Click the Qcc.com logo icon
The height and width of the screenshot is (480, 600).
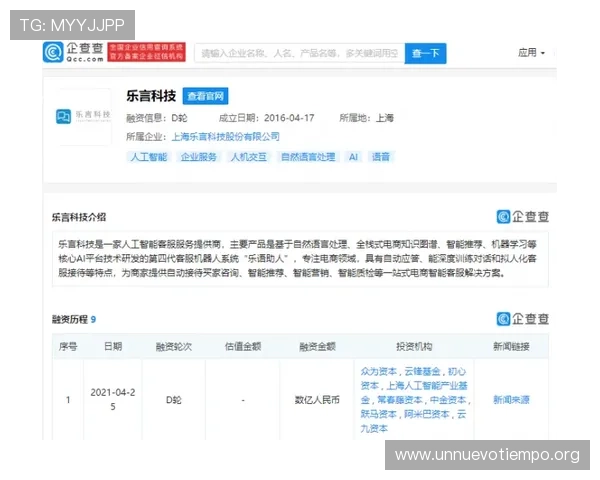(53, 52)
